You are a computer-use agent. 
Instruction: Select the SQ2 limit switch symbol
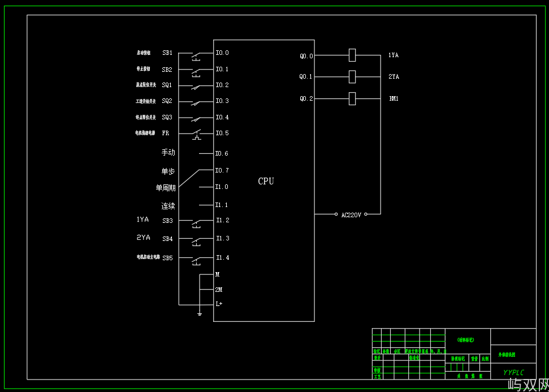(x=196, y=104)
